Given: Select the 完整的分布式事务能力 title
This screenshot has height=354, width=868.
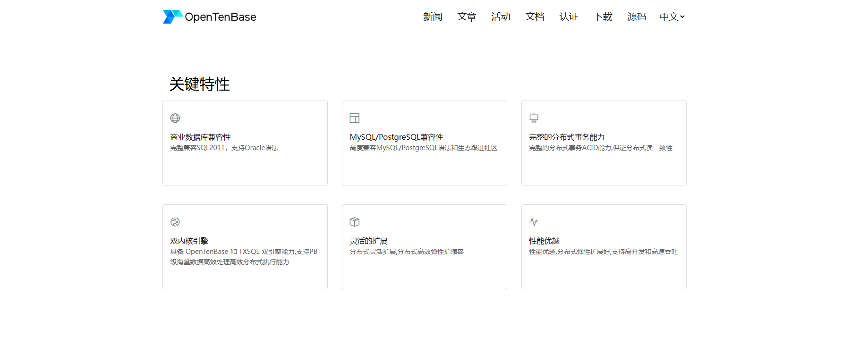Looking at the screenshot, I should tap(567, 137).
